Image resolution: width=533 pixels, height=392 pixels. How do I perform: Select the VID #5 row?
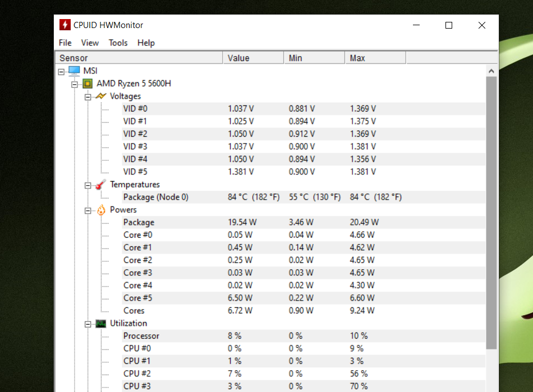(304, 172)
